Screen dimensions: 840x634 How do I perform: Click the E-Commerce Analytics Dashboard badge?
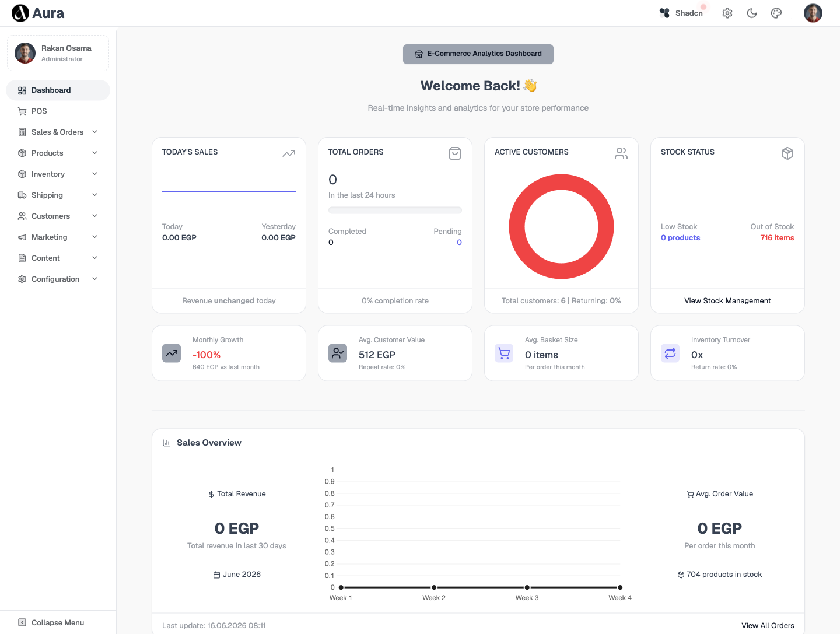pyautogui.click(x=478, y=54)
